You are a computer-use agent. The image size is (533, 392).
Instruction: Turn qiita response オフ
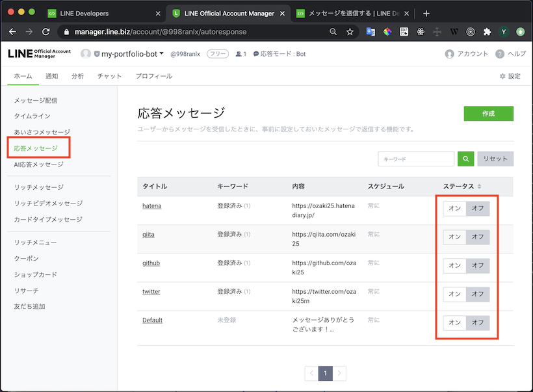[x=478, y=237]
